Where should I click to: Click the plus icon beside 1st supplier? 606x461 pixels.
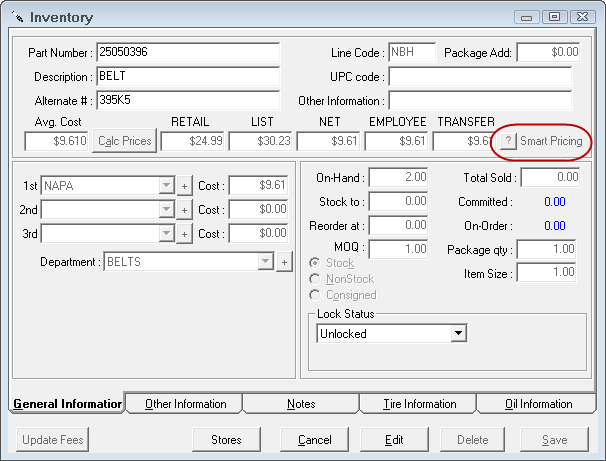click(x=184, y=186)
